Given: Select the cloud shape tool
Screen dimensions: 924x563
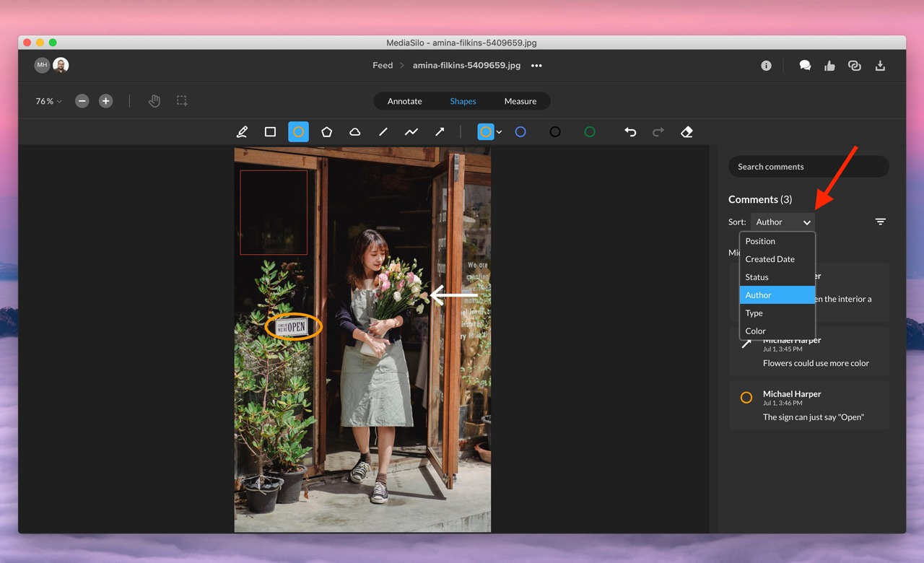Looking at the screenshot, I should [354, 132].
